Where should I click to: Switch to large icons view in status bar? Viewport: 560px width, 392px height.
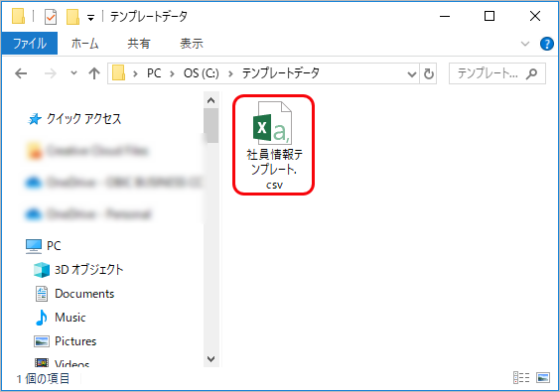(543, 377)
